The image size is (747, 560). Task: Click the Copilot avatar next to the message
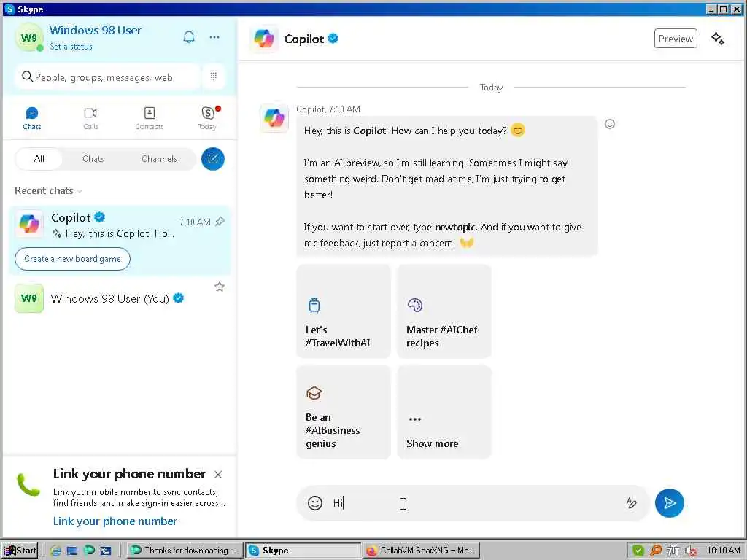[x=274, y=117]
